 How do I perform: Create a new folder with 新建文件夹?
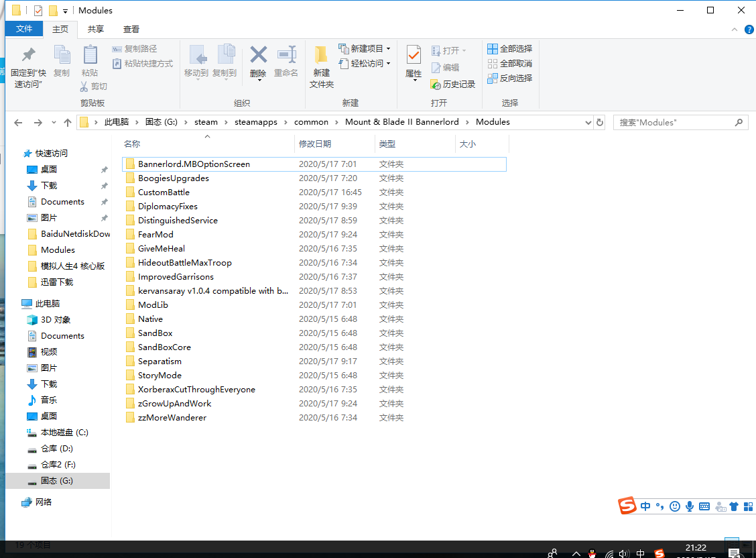[321, 67]
